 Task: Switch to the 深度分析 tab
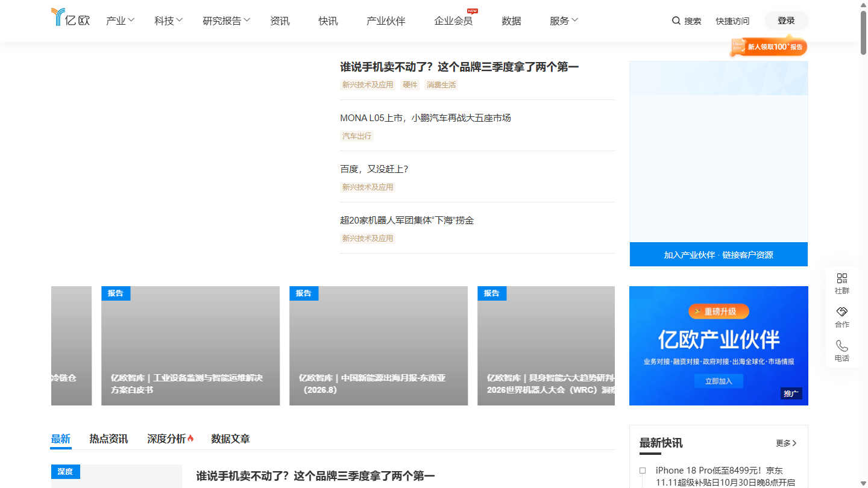166,439
